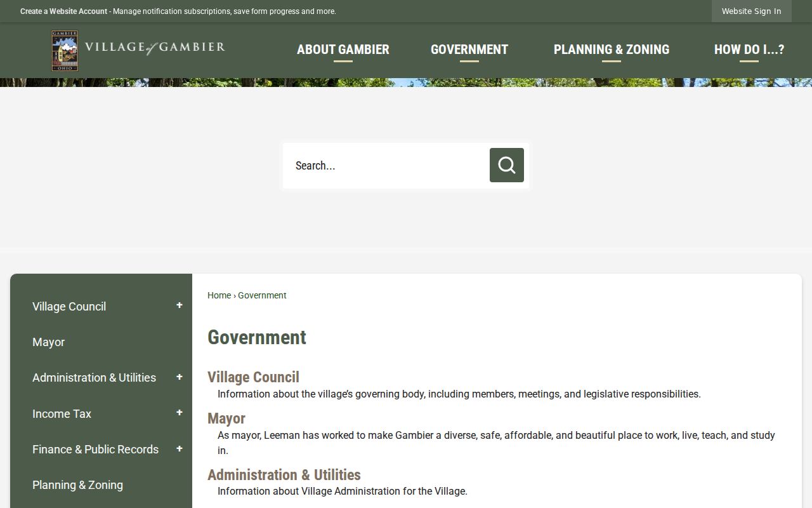The image size is (812, 508).
Task: Expand the Village Council sidebar submenu
Action: pyautogui.click(x=180, y=306)
